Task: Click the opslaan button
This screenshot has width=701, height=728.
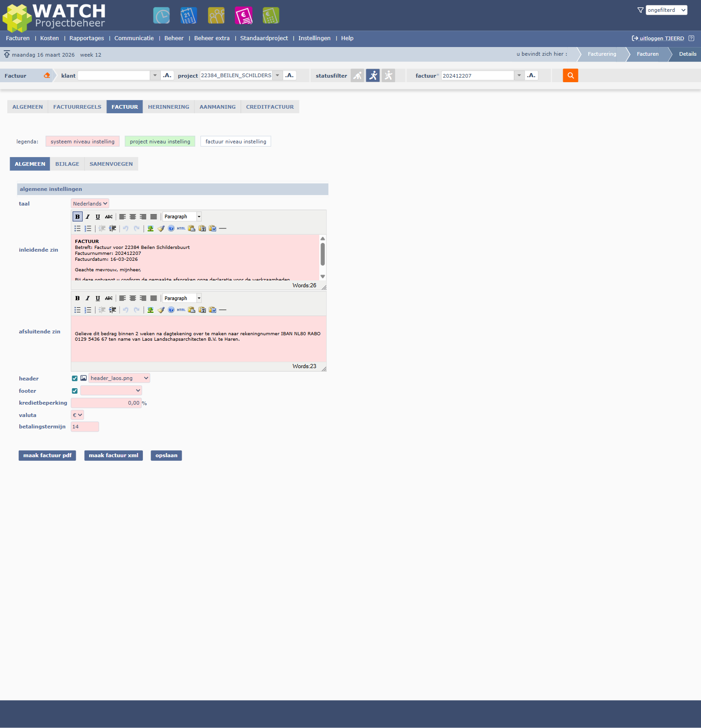Action: (166, 455)
